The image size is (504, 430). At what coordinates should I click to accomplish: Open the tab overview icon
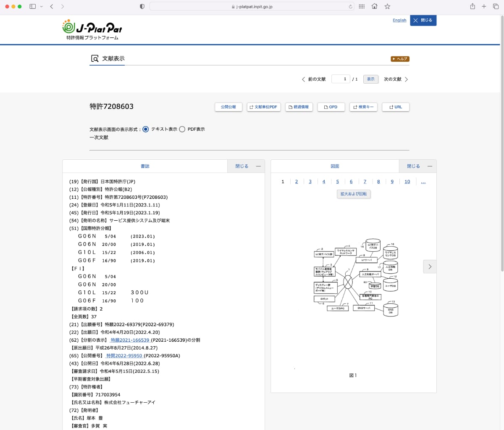(x=496, y=6)
